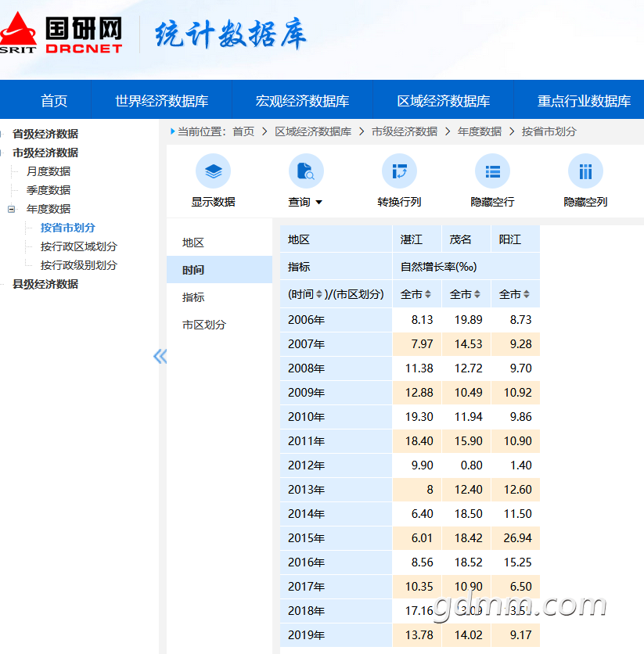Click the 显示数据 label
Screen dimensions: 644x654
coord(213,202)
